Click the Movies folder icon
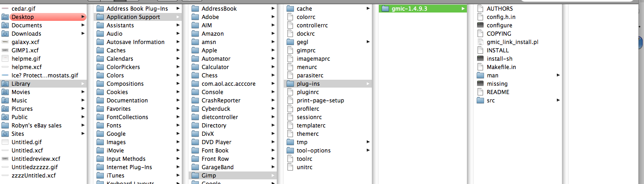The height and width of the screenshot is (184, 644). (x=5, y=92)
